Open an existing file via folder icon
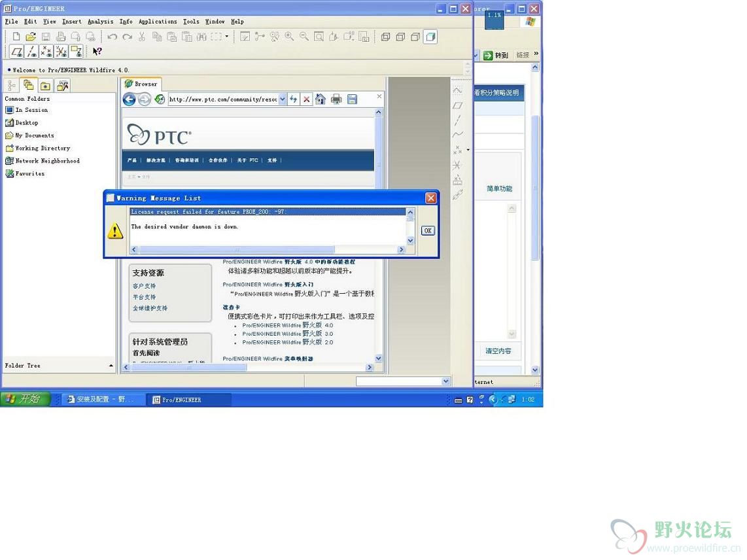747x560 pixels. coord(31,37)
